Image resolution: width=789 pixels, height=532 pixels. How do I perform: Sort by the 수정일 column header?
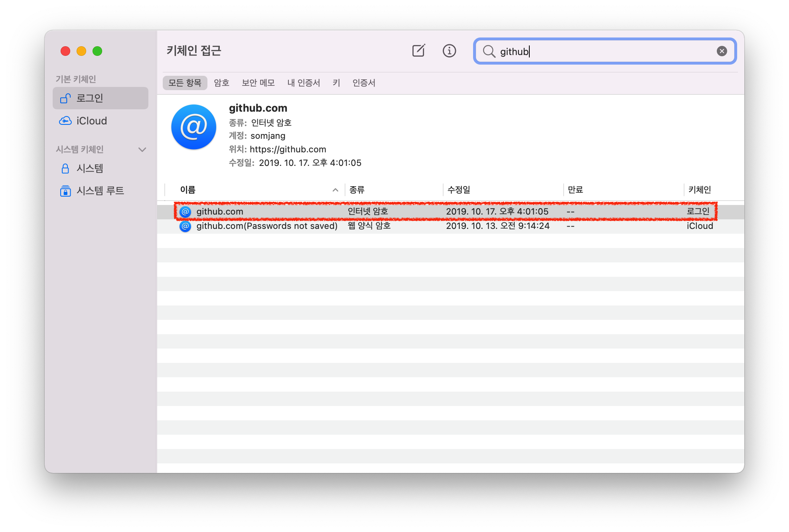(x=503, y=190)
